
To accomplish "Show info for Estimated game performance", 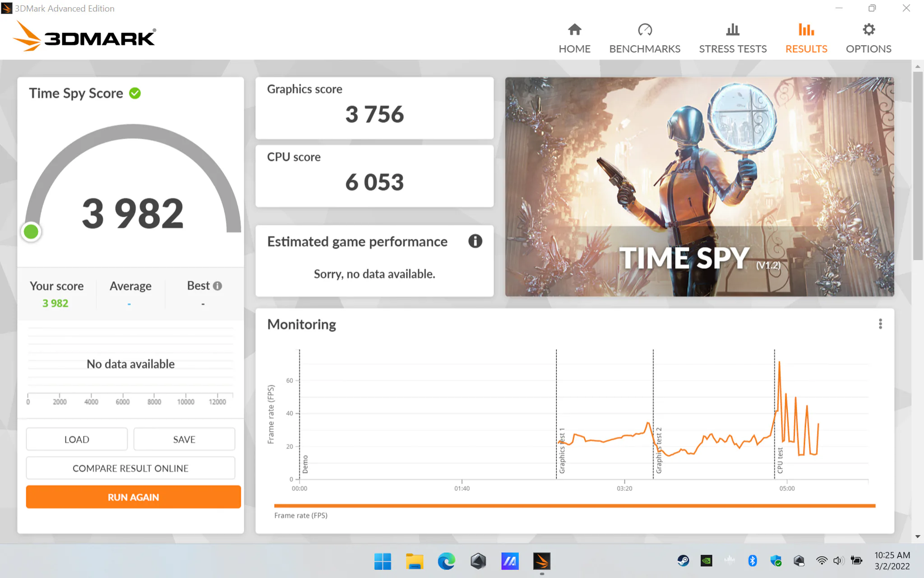I will pyautogui.click(x=475, y=241).
